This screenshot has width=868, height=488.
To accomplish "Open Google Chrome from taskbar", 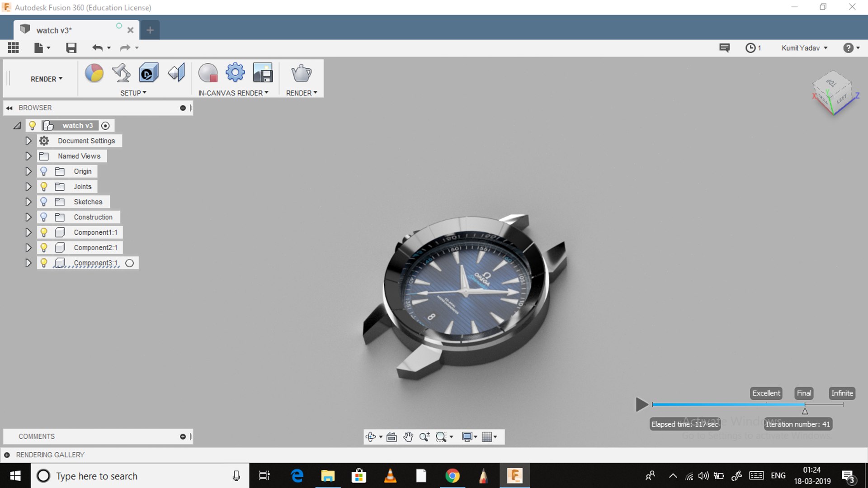I will 452,476.
